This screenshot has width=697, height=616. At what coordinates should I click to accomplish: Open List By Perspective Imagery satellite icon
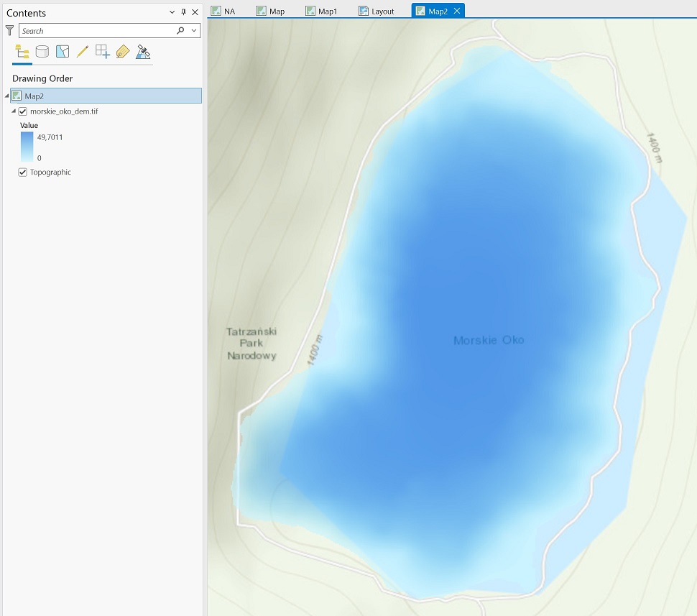click(143, 52)
